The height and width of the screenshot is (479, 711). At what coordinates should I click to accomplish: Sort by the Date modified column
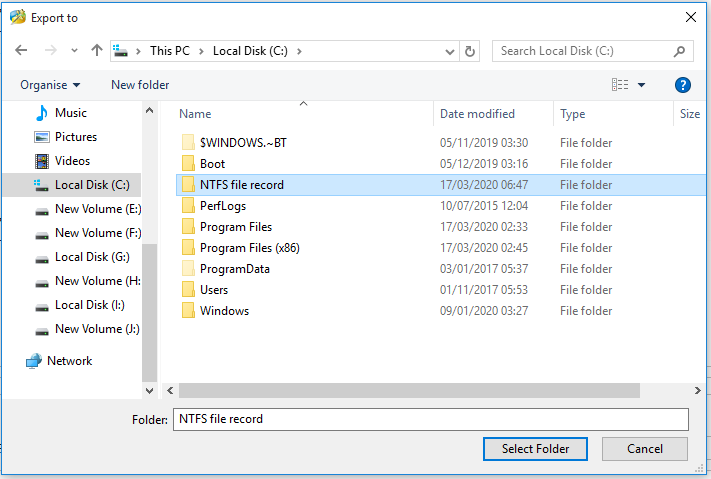point(477,114)
